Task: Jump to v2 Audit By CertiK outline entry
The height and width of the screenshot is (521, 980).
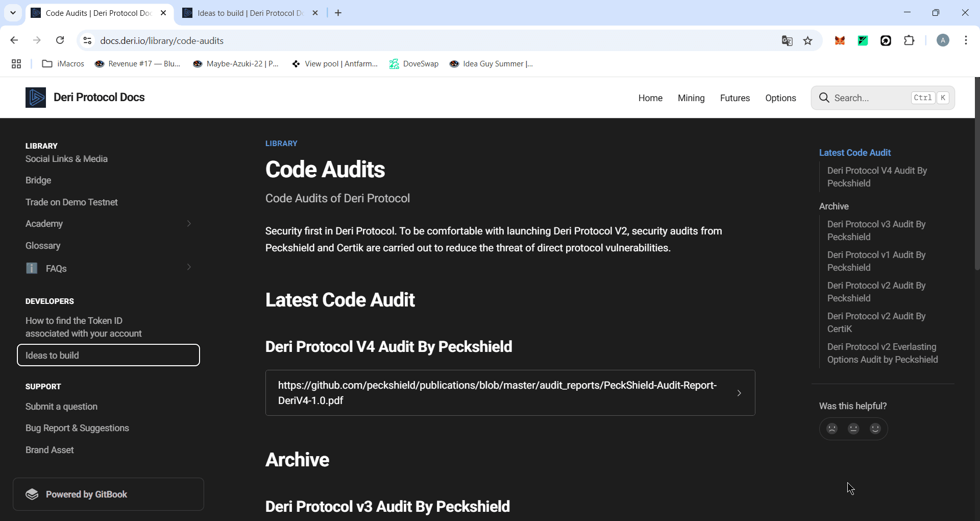Action: tap(876, 322)
